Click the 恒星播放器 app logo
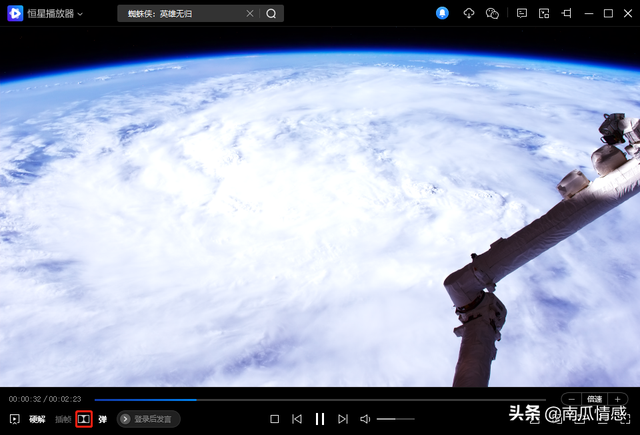 pyautogui.click(x=15, y=13)
